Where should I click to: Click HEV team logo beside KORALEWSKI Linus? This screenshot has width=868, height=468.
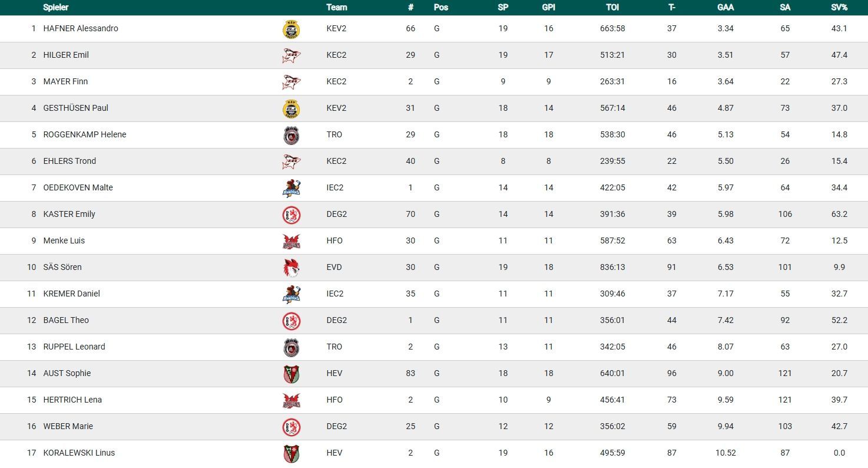tap(291, 453)
